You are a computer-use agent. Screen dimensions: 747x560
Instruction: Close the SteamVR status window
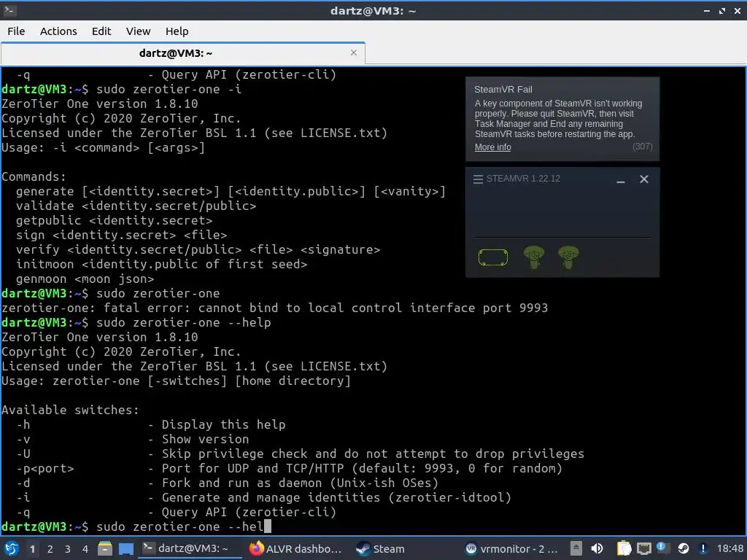[x=643, y=179]
